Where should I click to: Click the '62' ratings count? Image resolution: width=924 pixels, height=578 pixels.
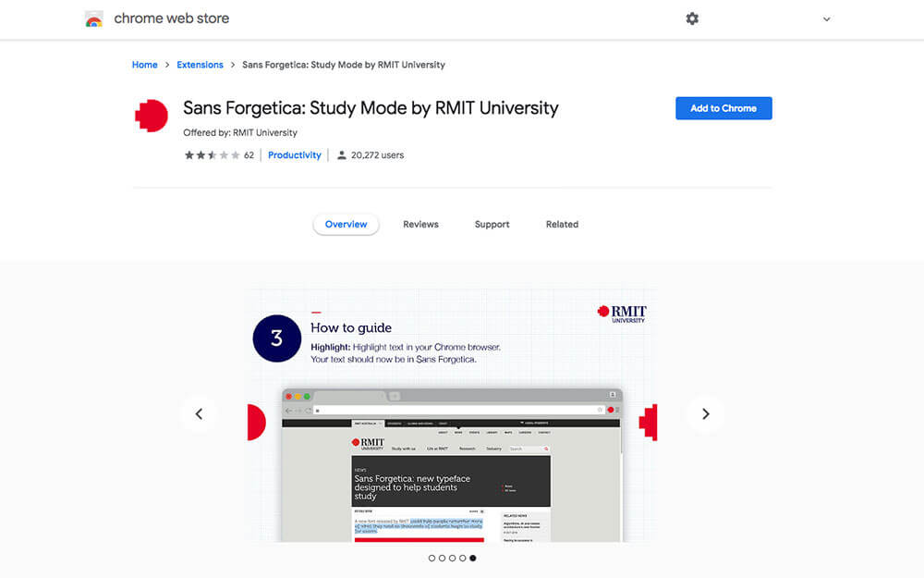click(249, 155)
